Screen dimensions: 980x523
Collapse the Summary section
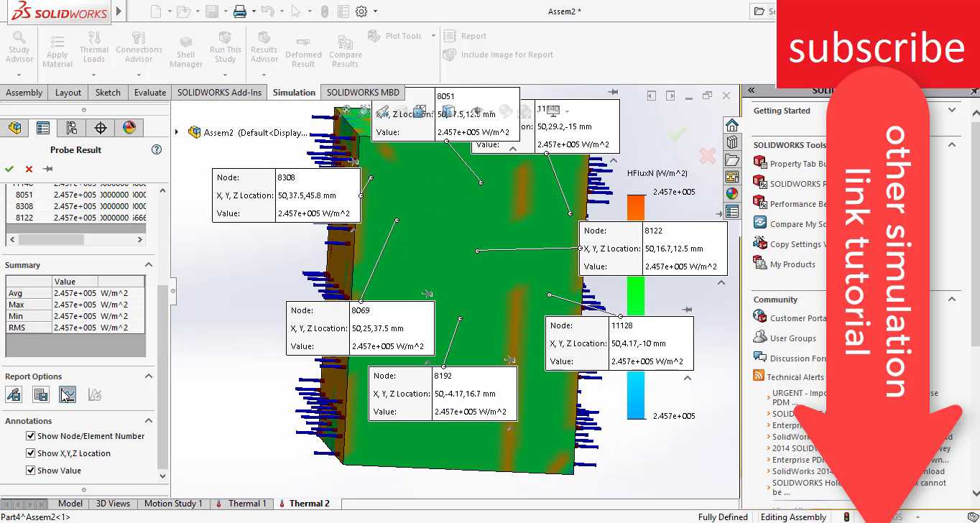click(x=149, y=265)
